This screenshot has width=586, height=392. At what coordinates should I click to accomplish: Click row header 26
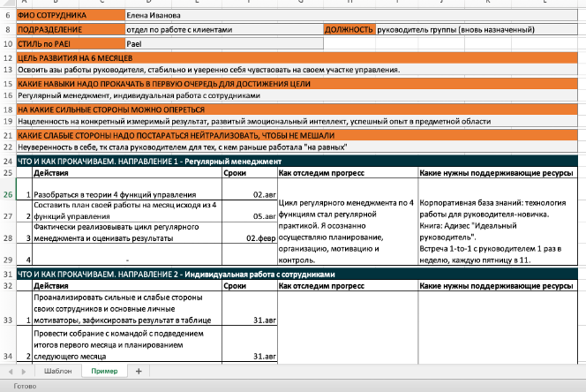click(x=8, y=189)
